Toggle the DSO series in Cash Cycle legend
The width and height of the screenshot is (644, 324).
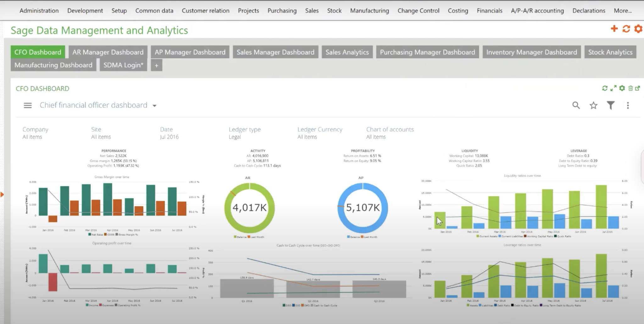click(286, 305)
